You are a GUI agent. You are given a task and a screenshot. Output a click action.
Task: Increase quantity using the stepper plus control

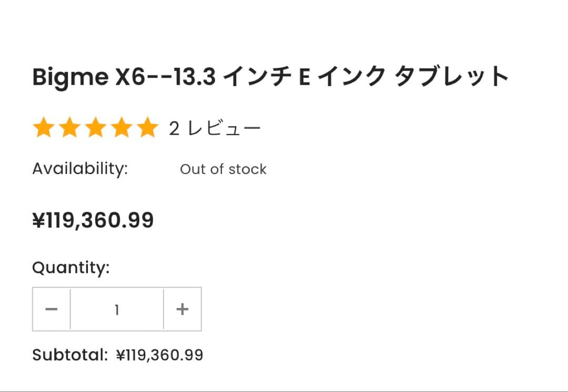pyautogui.click(x=182, y=309)
